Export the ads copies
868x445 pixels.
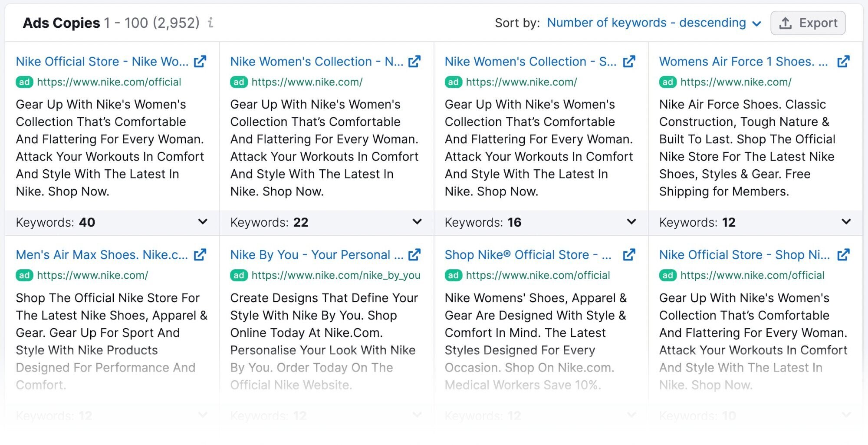point(808,23)
